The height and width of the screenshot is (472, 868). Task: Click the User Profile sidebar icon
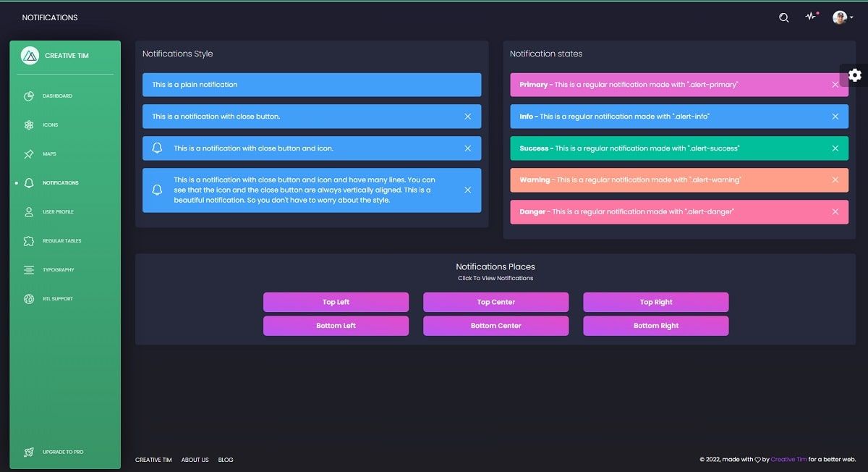[27, 211]
